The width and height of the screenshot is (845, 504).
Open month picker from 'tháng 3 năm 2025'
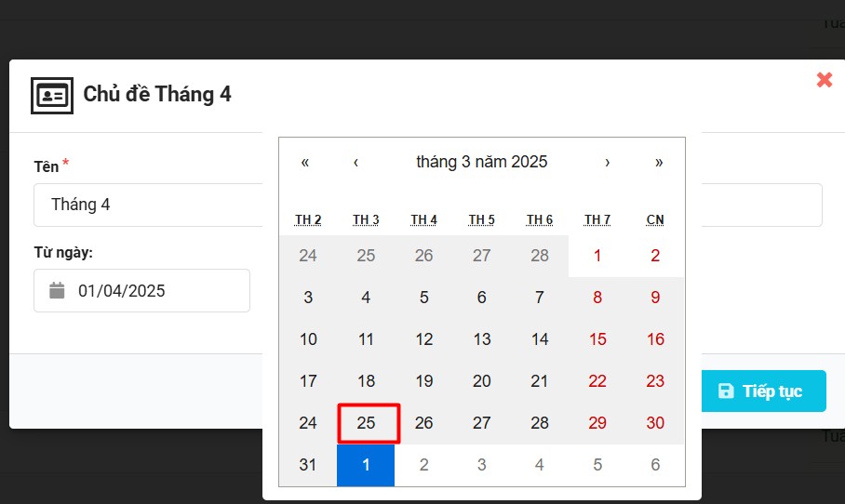[481, 162]
